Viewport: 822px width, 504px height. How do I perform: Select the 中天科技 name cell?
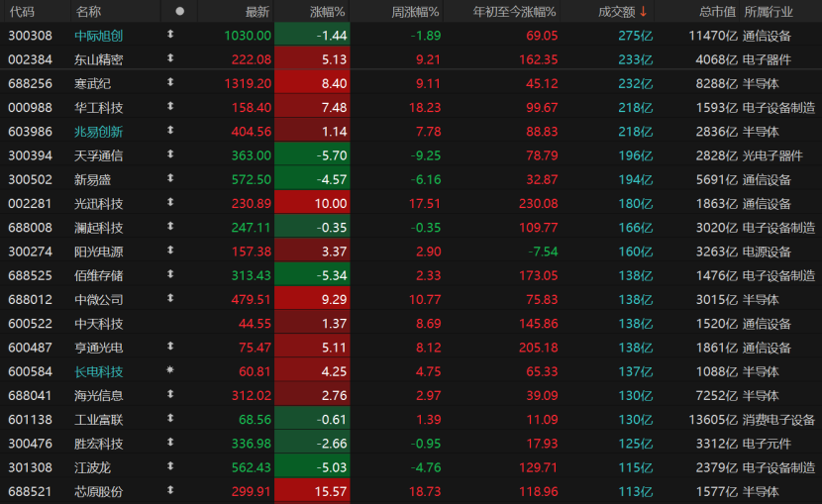click(99, 323)
